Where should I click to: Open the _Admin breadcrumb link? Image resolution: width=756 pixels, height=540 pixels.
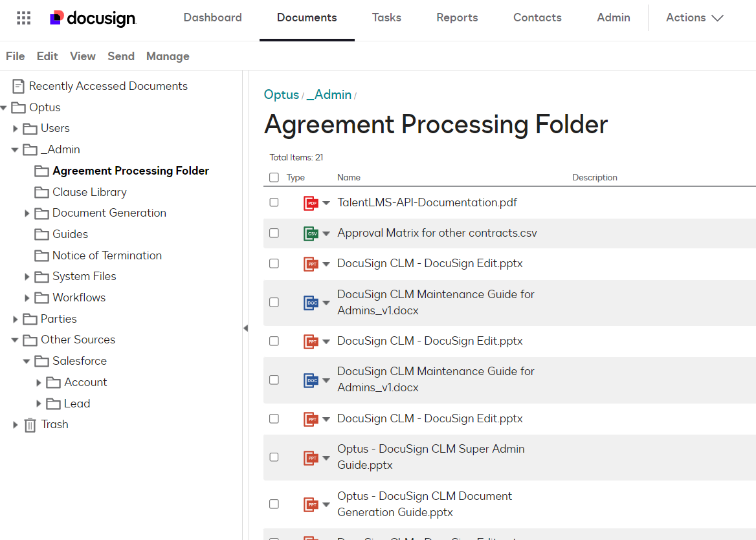[329, 94]
